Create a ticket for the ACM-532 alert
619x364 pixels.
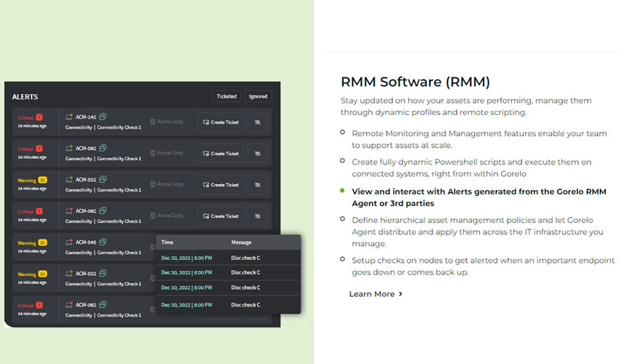[x=221, y=185]
